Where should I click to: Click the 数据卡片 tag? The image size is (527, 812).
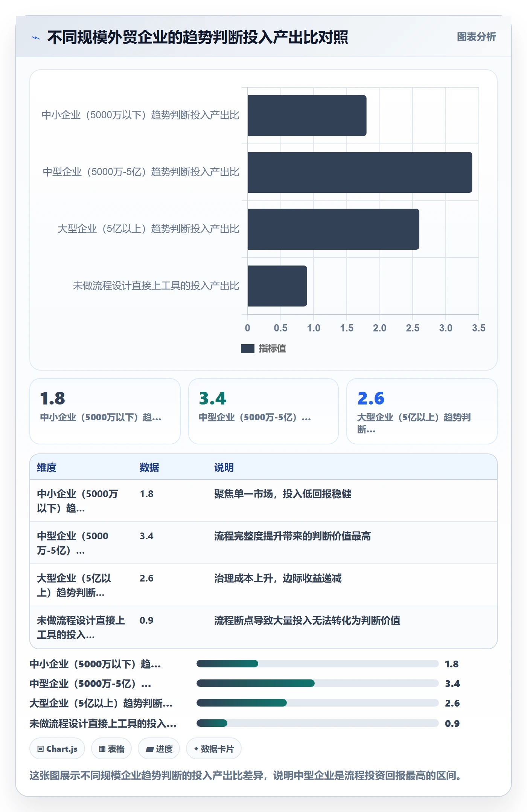click(x=214, y=749)
